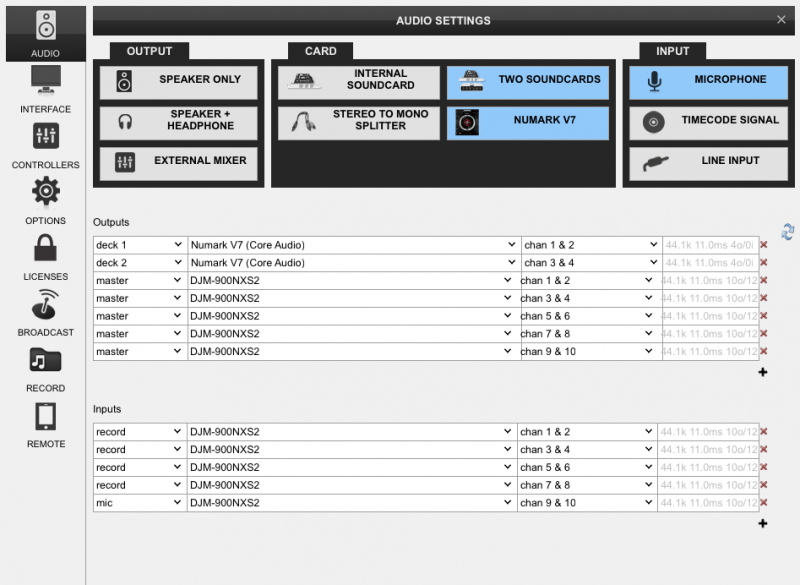The image size is (800, 585).
Task: Click deck 1 status text 44.1k 11.0ms 4o/0i
Action: (x=710, y=245)
